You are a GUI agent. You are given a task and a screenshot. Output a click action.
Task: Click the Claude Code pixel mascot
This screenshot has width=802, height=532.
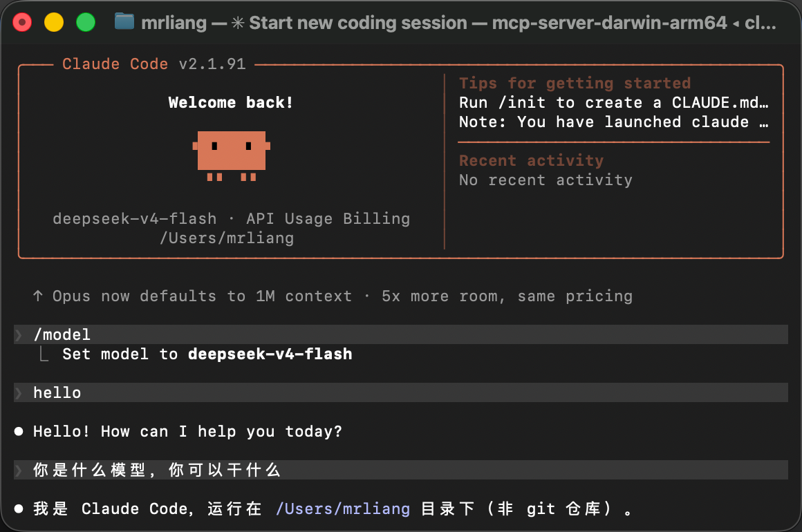click(x=231, y=156)
